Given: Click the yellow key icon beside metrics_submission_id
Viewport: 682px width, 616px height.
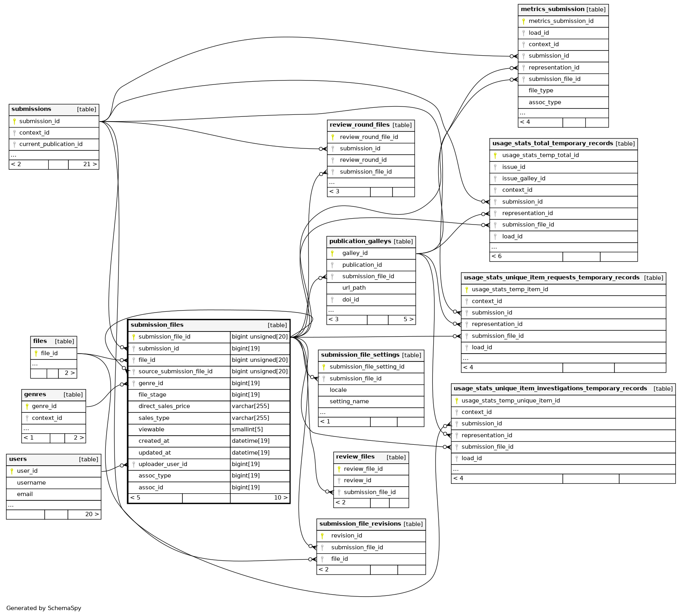Looking at the screenshot, I should pos(524,21).
